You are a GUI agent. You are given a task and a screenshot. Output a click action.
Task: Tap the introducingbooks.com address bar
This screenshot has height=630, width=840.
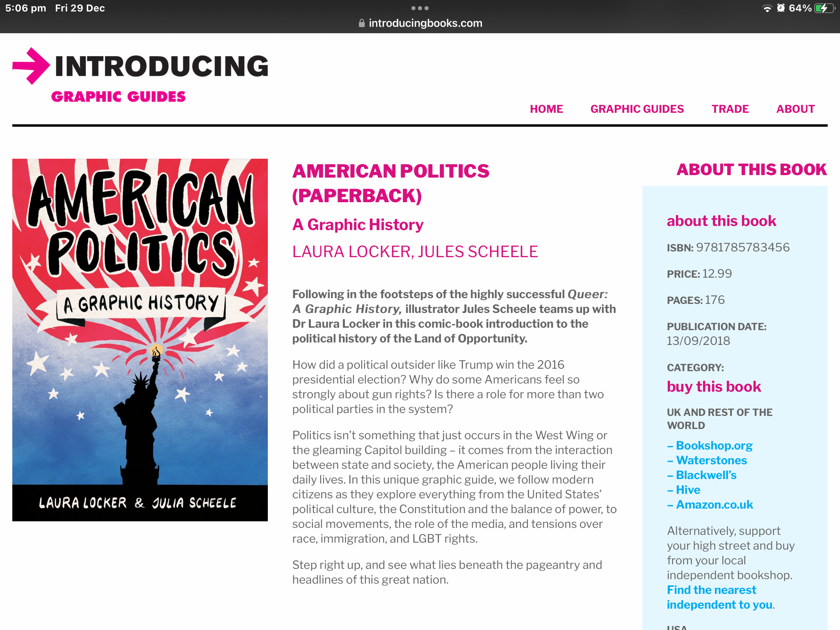[x=425, y=23]
